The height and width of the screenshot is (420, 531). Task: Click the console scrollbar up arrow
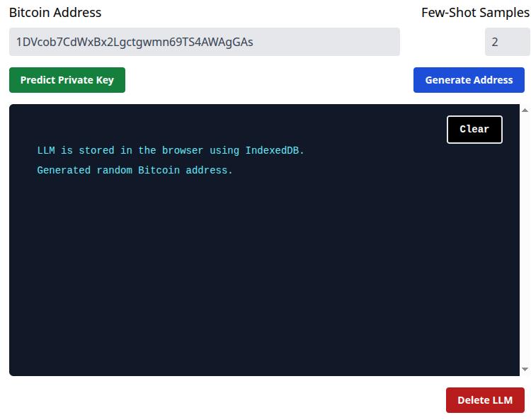(x=525, y=110)
